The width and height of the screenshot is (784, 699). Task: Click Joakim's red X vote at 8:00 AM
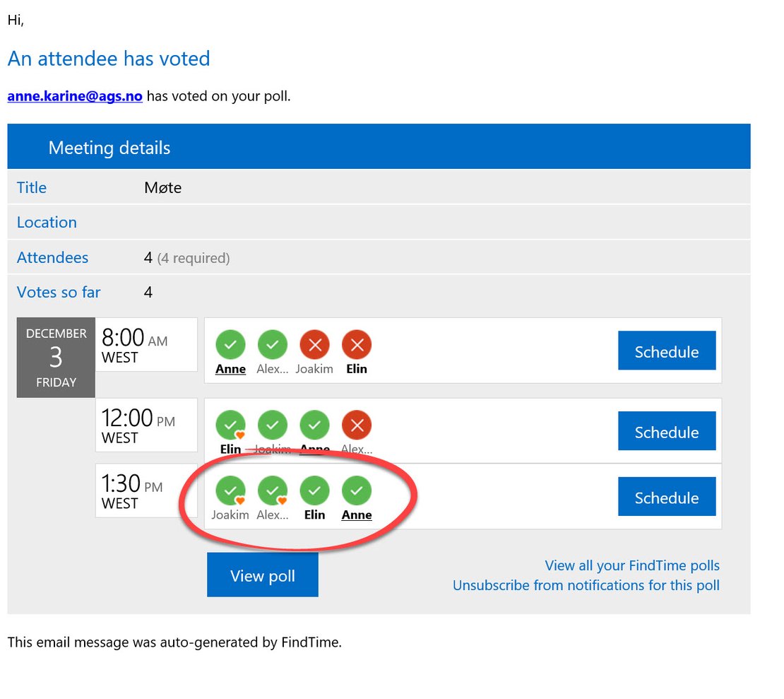point(314,345)
